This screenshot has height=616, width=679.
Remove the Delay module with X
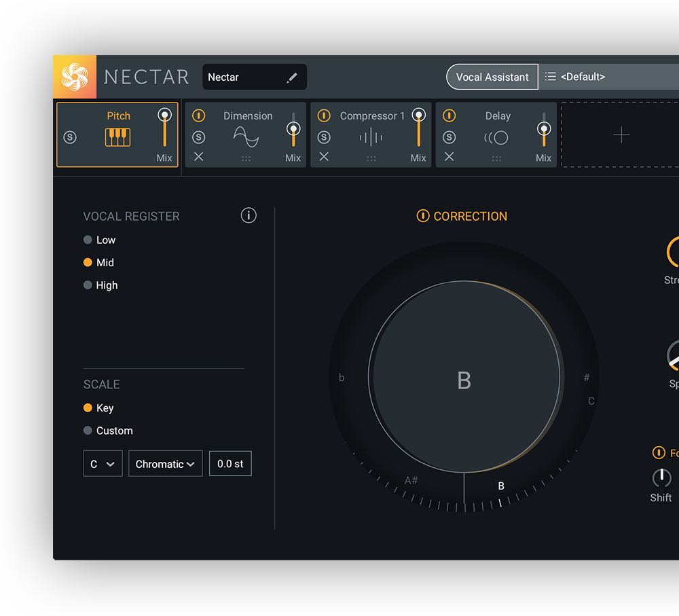[449, 157]
